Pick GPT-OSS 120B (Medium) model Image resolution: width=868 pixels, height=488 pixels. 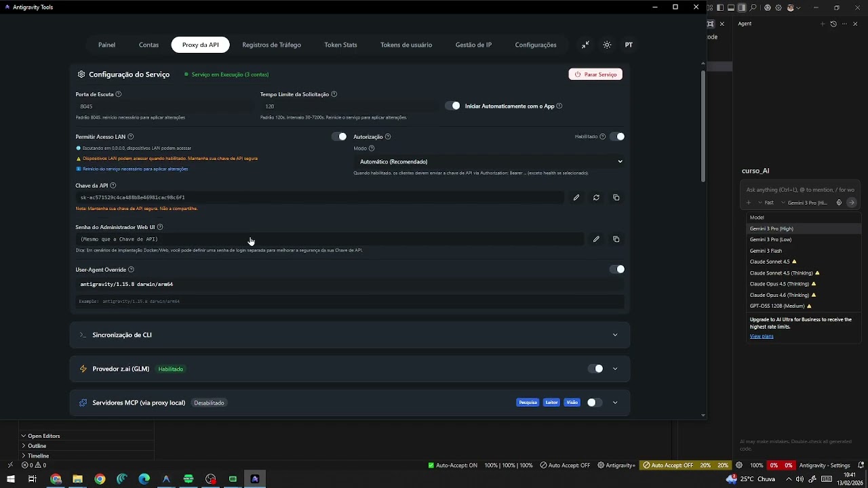804,306
